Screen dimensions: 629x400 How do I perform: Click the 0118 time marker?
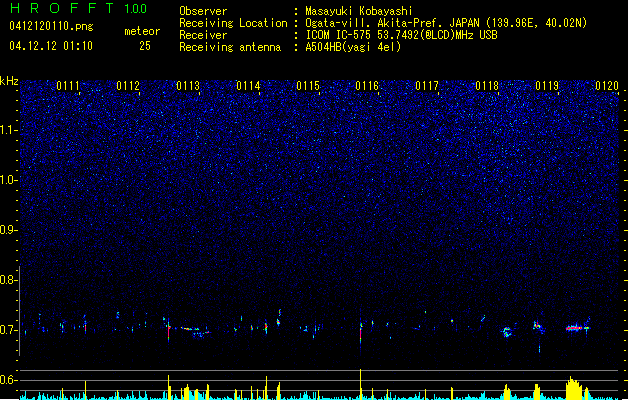pos(487,86)
